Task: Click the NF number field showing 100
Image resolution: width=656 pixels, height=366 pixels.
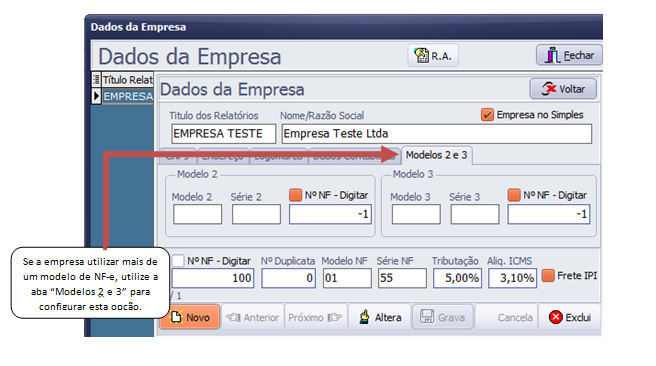Action: [213, 278]
